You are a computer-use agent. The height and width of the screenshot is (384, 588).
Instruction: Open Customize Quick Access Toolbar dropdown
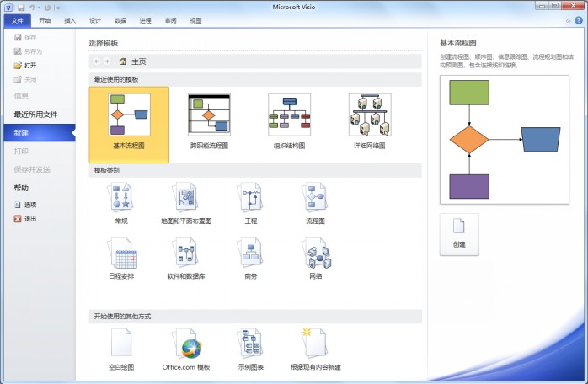pyautogui.click(x=58, y=8)
